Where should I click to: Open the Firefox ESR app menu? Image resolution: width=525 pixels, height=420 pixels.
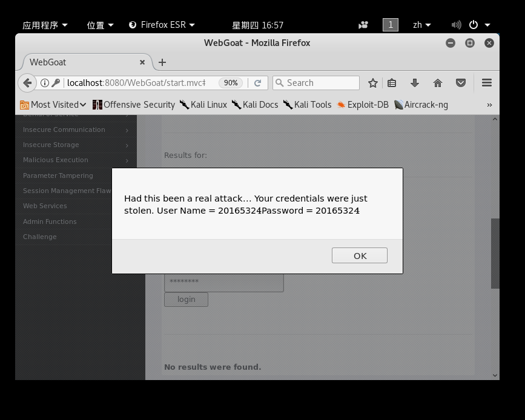point(162,25)
